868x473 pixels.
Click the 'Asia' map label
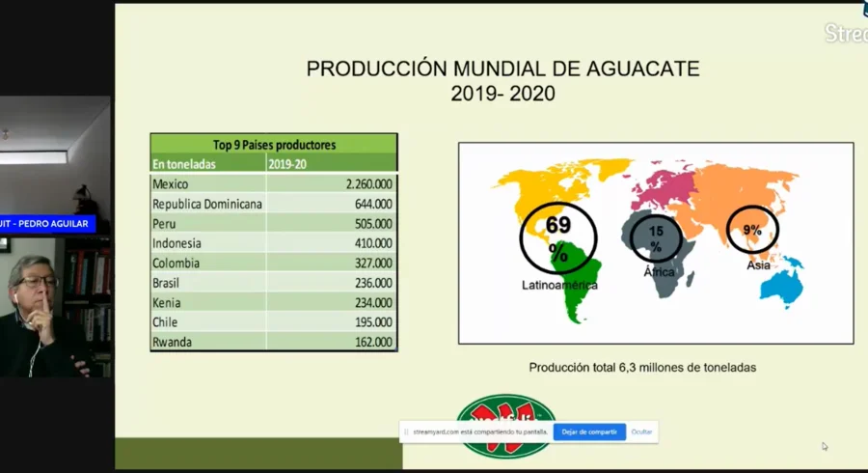point(758,265)
